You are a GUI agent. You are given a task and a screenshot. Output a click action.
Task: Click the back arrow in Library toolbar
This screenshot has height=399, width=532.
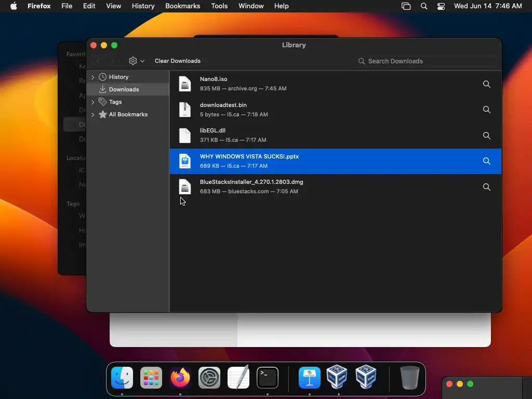[x=98, y=61]
